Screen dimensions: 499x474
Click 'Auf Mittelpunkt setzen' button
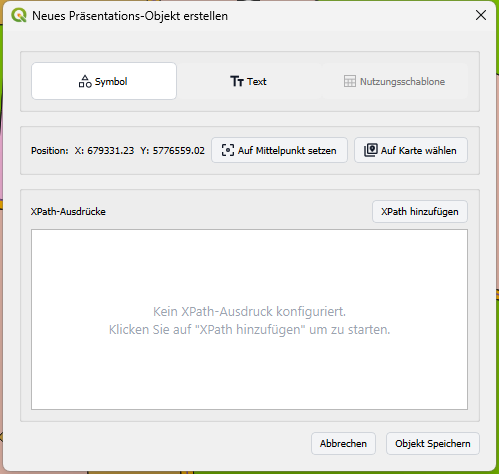[279, 150]
